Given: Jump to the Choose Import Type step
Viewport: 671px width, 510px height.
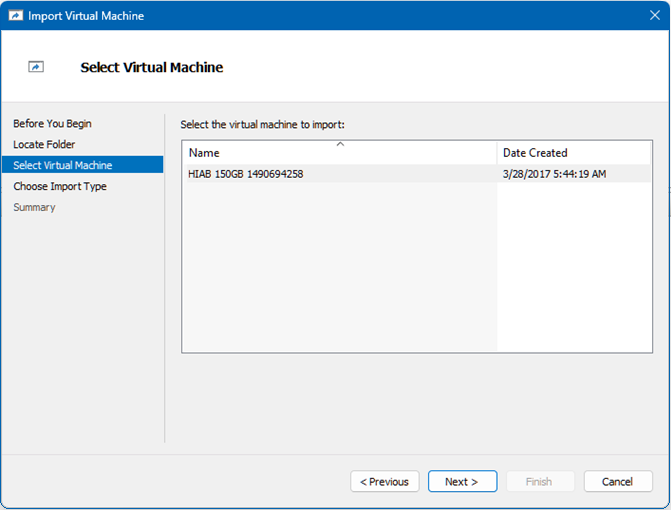Looking at the screenshot, I should [x=60, y=187].
